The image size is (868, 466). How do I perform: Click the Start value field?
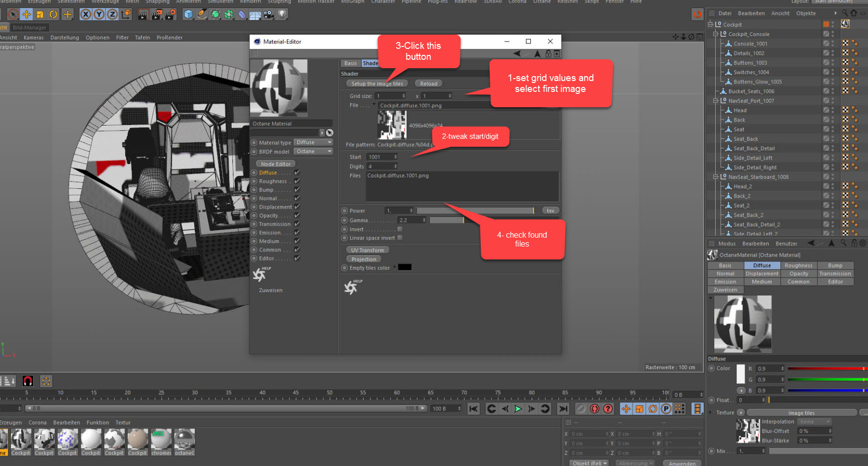[382, 157]
